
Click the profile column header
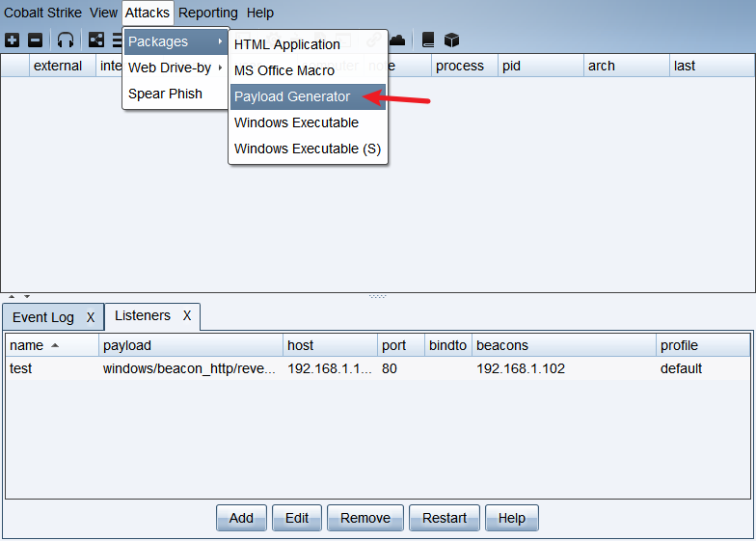point(704,345)
